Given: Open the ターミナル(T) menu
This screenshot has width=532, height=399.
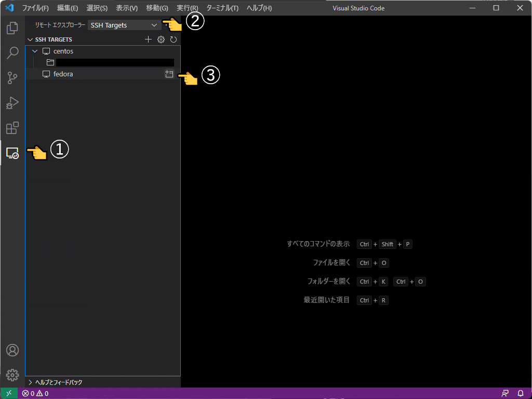Looking at the screenshot, I should (x=222, y=8).
